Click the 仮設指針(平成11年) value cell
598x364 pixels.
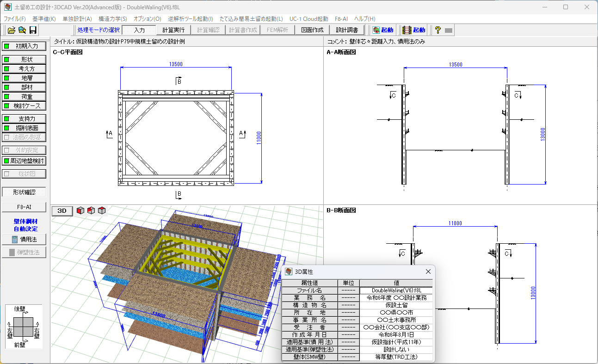(x=396, y=342)
